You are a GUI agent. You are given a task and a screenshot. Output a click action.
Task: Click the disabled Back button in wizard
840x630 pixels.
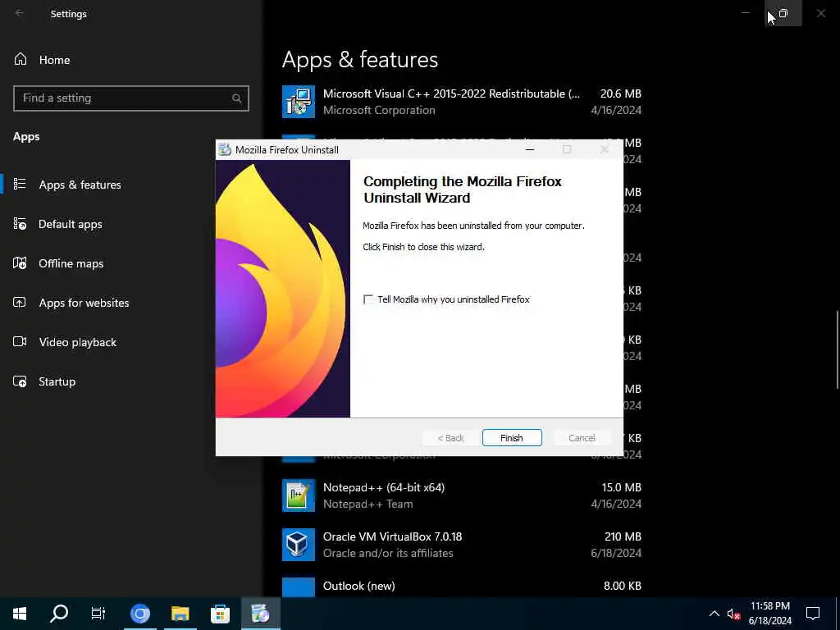(x=450, y=438)
